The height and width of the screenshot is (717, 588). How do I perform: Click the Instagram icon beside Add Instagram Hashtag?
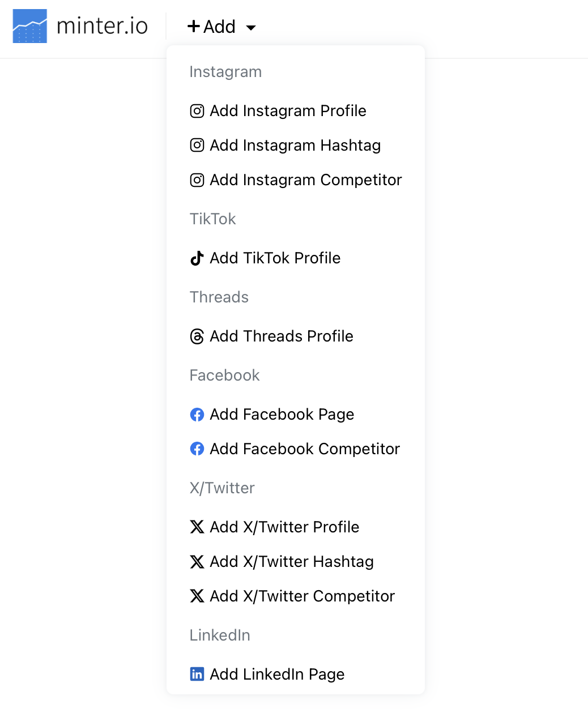(197, 146)
